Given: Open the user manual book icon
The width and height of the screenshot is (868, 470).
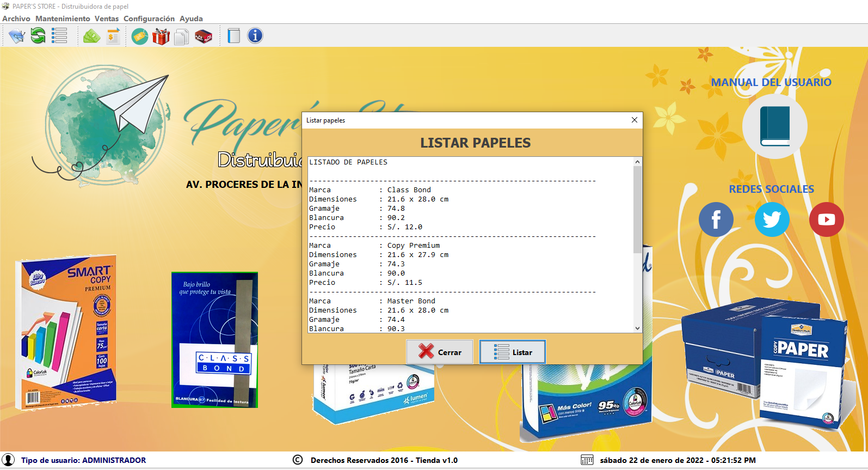Looking at the screenshot, I should point(775,126).
